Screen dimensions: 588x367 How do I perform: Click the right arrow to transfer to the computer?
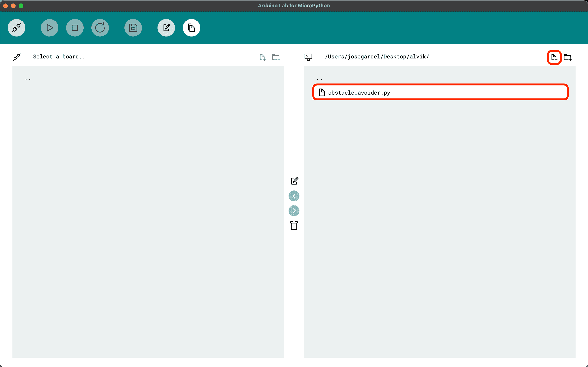(x=294, y=210)
